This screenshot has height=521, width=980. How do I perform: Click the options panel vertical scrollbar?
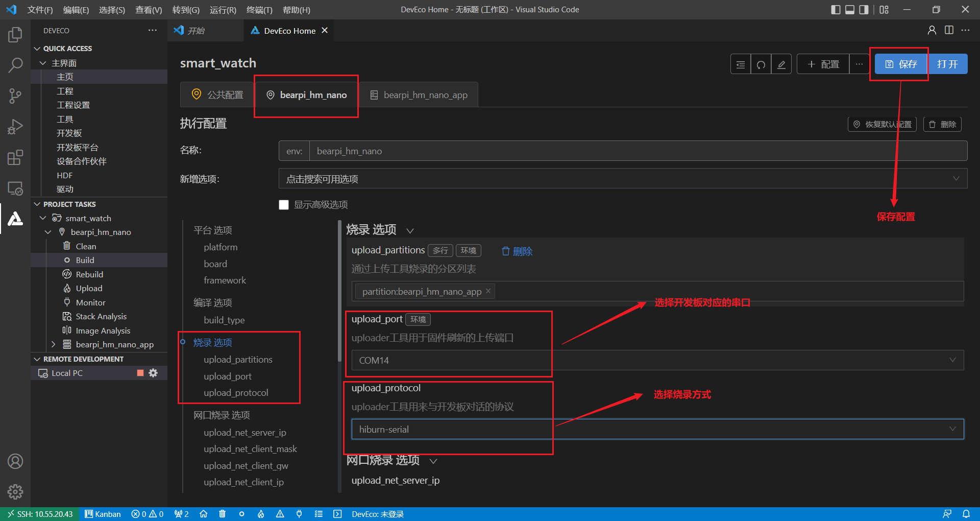click(339, 291)
